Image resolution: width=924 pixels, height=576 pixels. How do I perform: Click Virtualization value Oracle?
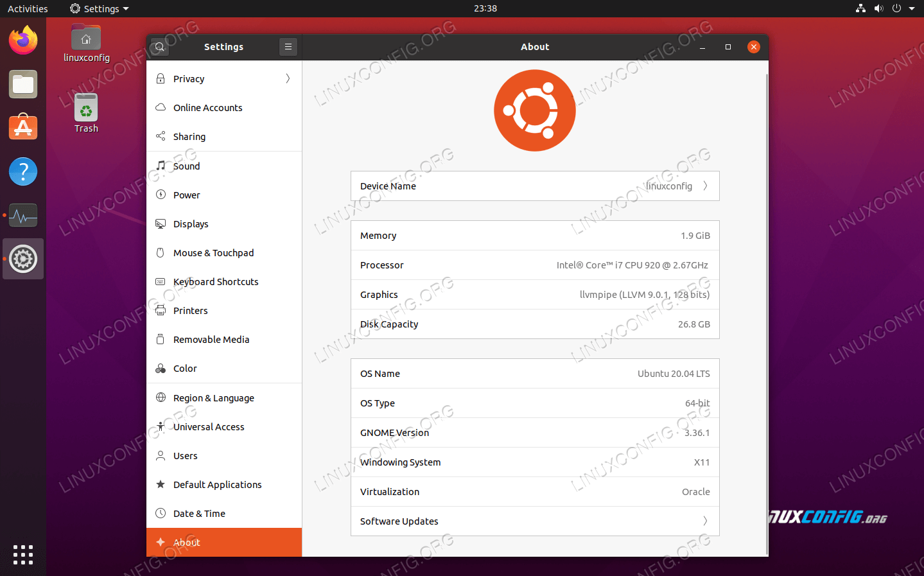coord(696,492)
